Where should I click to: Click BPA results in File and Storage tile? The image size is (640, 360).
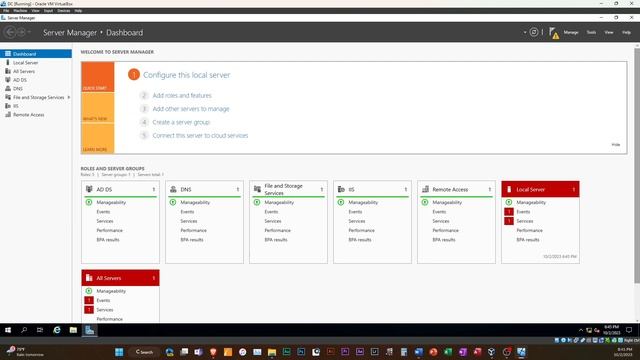click(276, 240)
